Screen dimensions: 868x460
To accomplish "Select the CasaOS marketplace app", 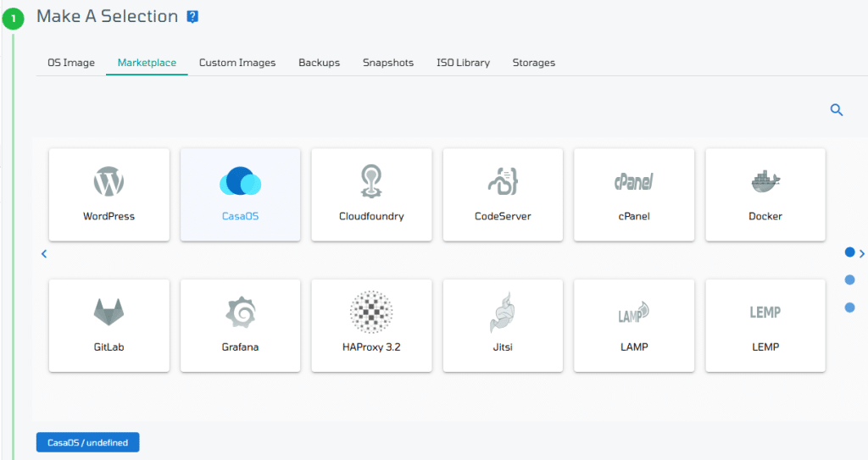I will pos(240,194).
